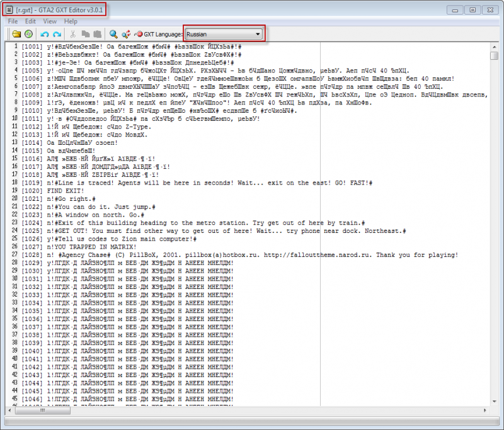The height and width of the screenshot is (430, 504).
Task: Click the vertical scrollbar down arrow
Action: [x=495, y=402]
